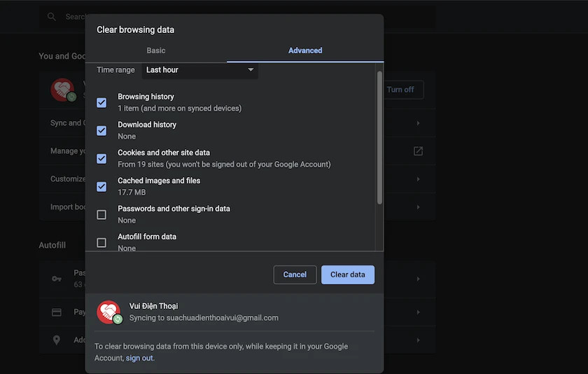
Task: Click the Addresses location pin icon
Action: coord(57,340)
